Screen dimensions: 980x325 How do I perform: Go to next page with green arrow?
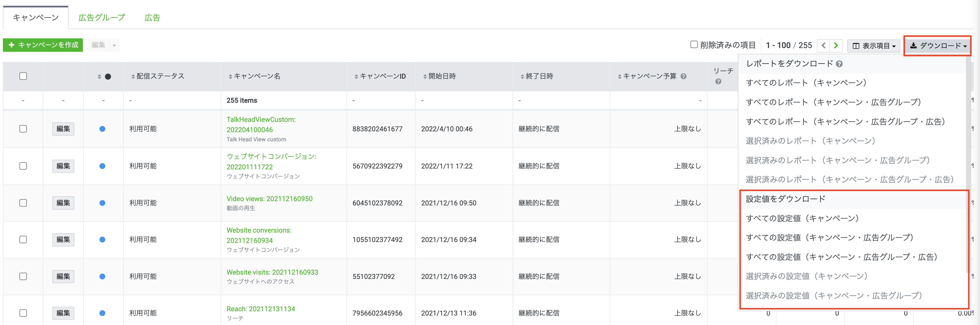coord(836,46)
